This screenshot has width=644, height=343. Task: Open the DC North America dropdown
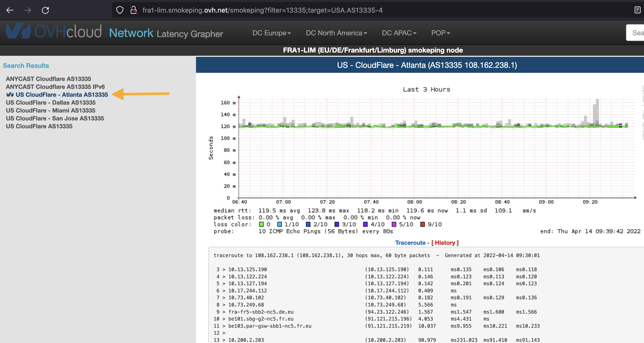click(x=336, y=33)
